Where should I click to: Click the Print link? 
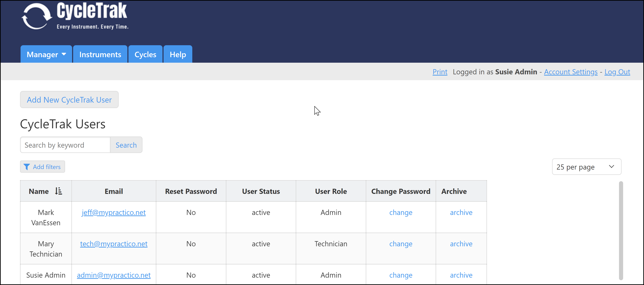pos(440,72)
